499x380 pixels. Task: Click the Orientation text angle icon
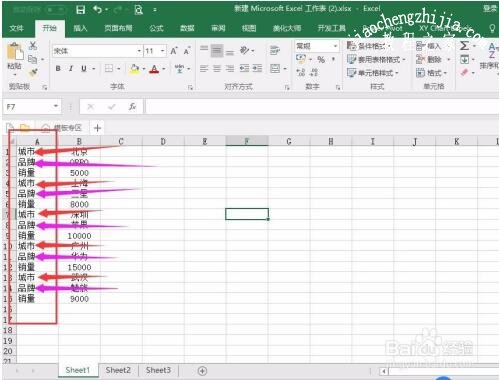pyautogui.click(x=245, y=50)
